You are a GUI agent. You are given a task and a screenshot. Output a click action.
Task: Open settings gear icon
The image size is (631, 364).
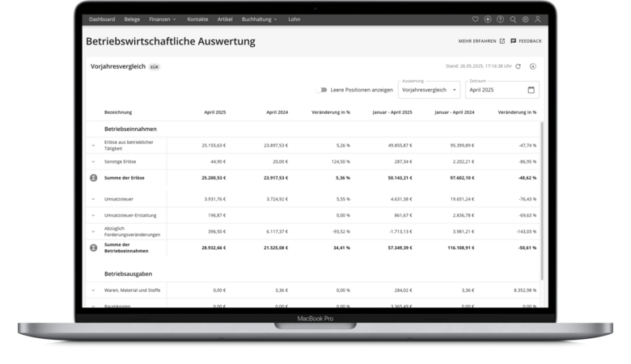[x=525, y=19]
